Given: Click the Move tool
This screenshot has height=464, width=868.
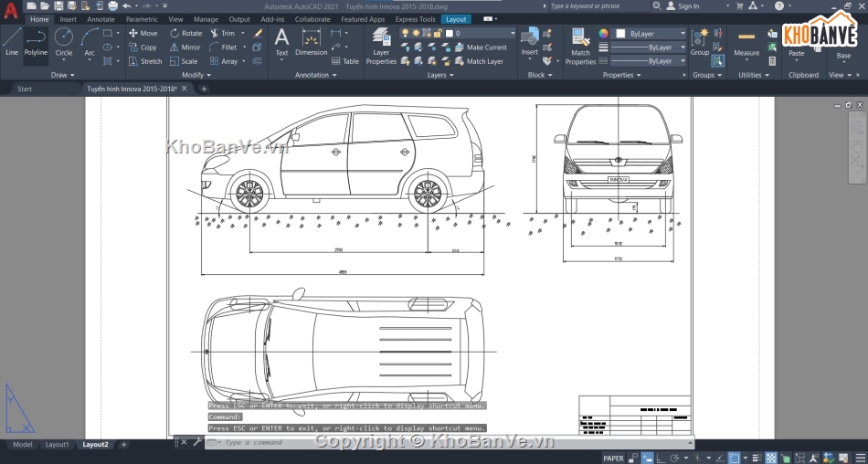Looking at the screenshot, I should pos(143,33).
